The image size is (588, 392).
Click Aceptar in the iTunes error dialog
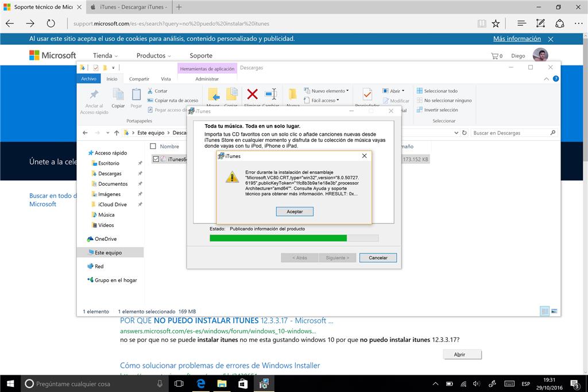295,212
